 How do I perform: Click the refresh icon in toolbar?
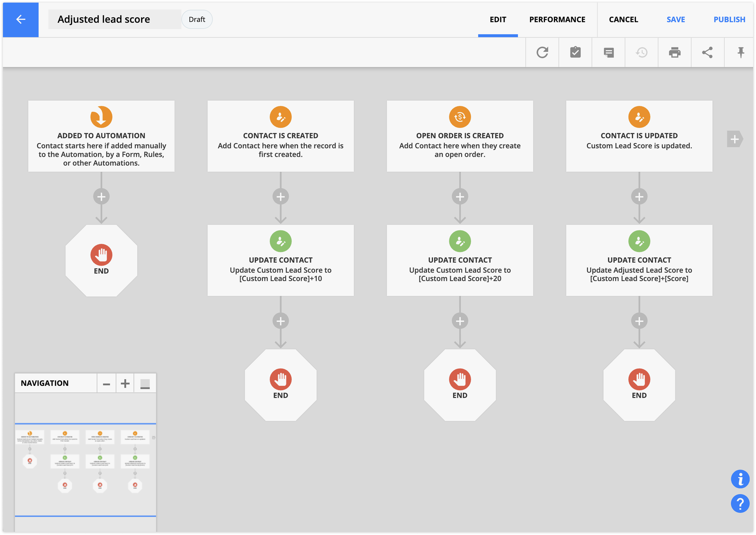pos(542,52)
